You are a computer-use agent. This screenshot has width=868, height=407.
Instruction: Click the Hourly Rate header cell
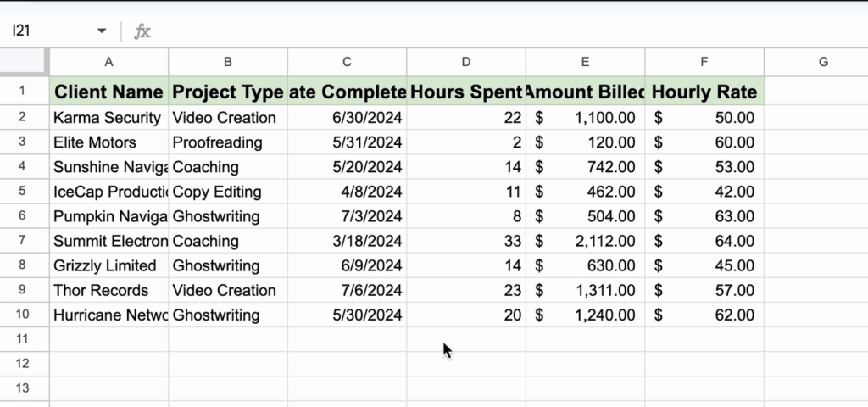704,91
